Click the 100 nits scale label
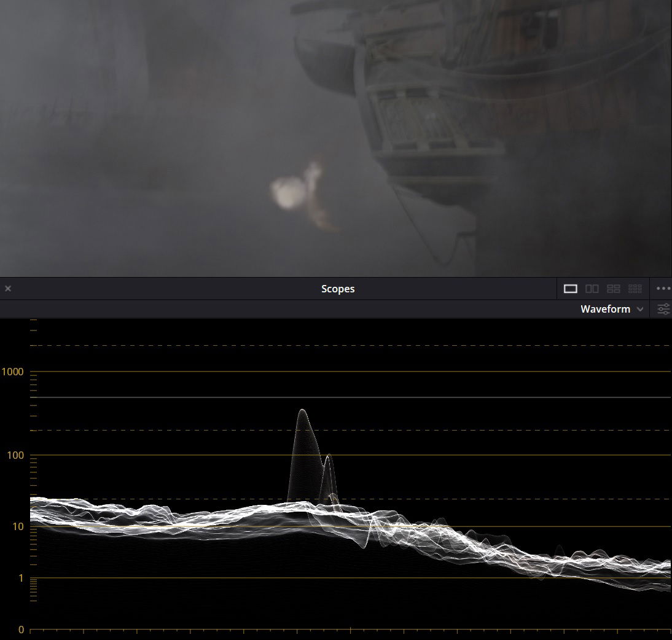The width and height of the screenshot is (672, 640). (15, 455)
